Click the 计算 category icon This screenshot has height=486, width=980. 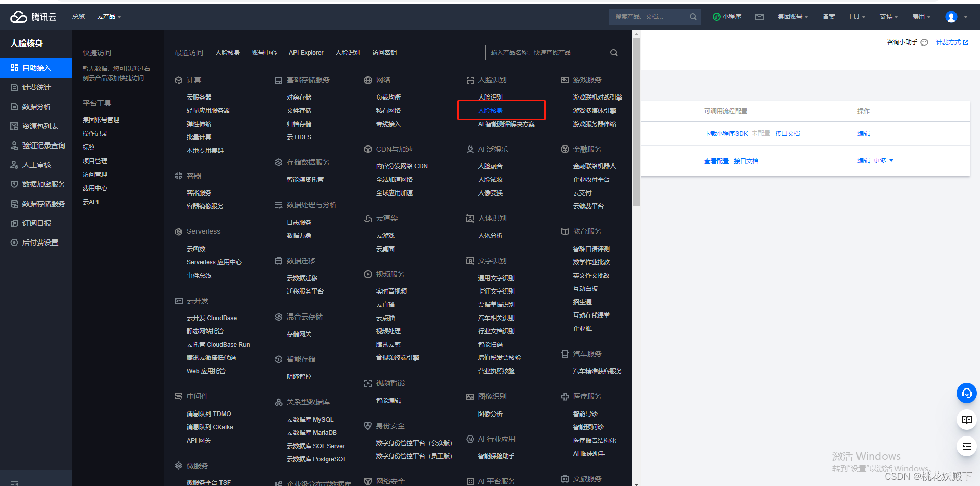point(179,80)
